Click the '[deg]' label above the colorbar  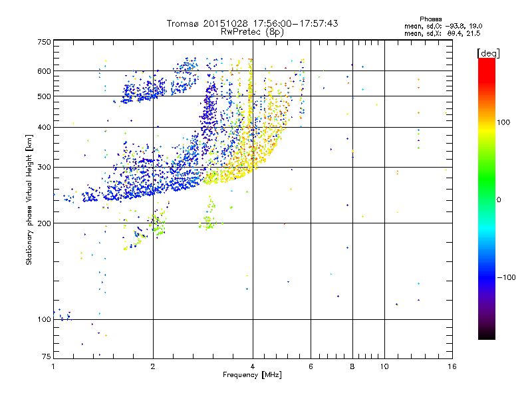pos(488,53)
